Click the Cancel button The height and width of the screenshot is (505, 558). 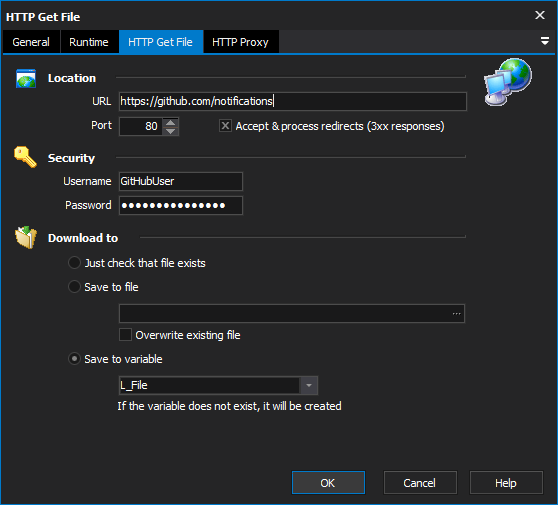coord(420,483)
